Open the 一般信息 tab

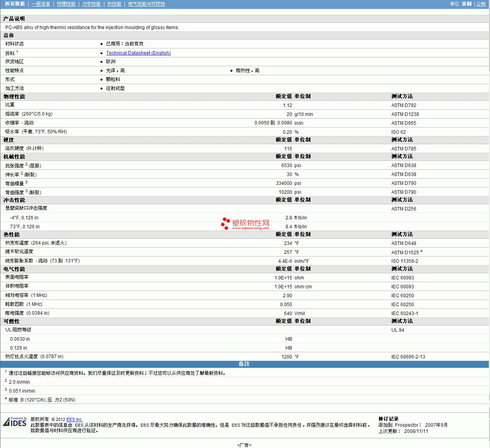click(41, 4)
